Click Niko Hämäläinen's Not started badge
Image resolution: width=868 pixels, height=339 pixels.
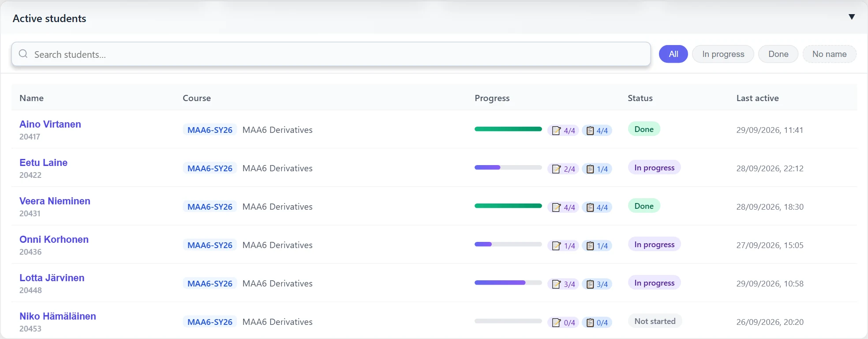655,321
